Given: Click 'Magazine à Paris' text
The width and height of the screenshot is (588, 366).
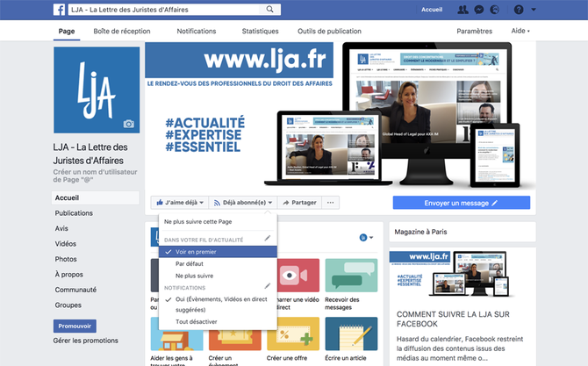Looking at the screenshot, I should [x=420, y=232].
